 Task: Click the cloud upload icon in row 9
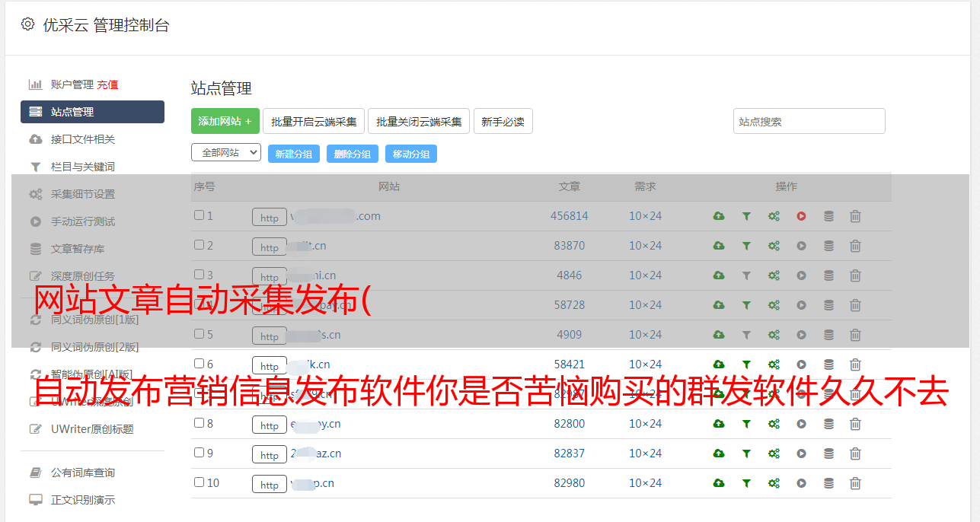(x=719, y=454)
